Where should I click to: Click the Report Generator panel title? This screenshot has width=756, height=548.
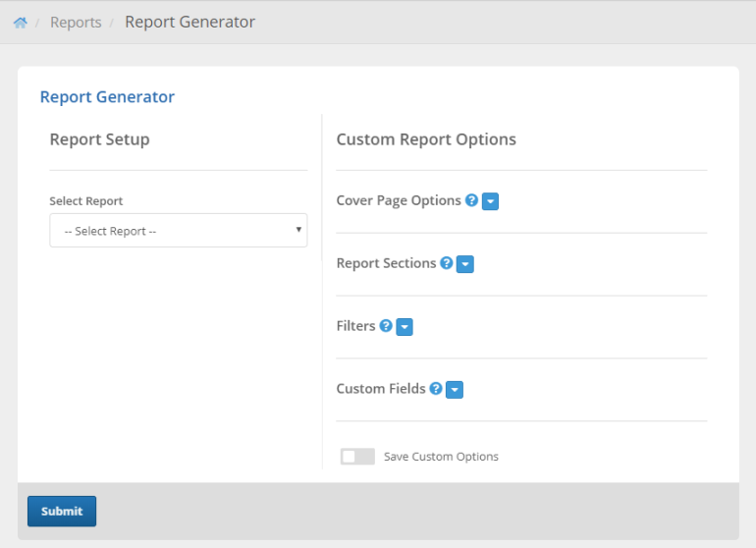107,97
